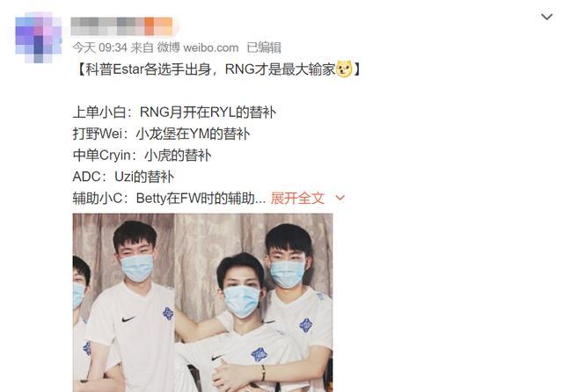The image size is (563, 392).
Task: Select the line 上单小白：RNG月开在RYL的替补
Action: pyautogui.click(x=174, y=113)
